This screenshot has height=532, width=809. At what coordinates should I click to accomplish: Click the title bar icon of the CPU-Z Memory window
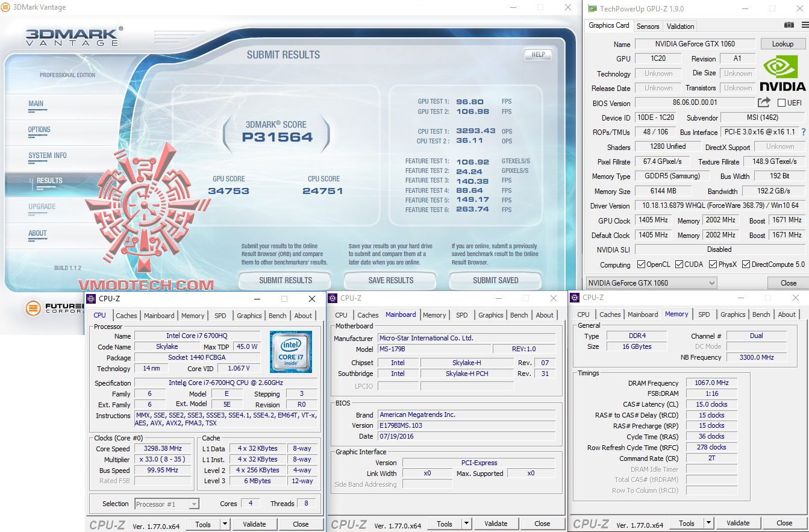click(574, 297)
